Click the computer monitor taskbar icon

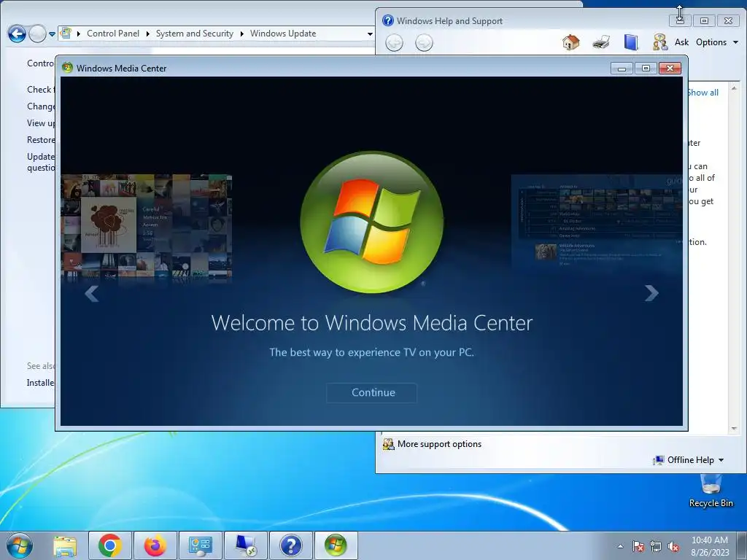246,545
